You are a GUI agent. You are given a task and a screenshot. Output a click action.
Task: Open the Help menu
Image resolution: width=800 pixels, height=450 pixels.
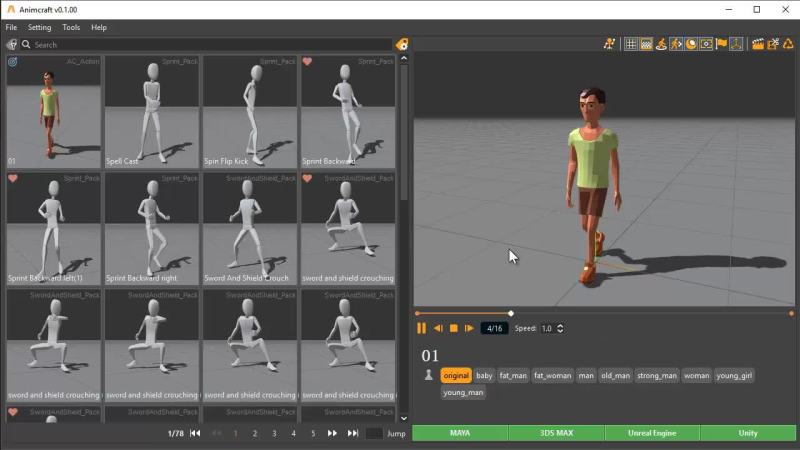pyautogui.click(x=99, y=28)
